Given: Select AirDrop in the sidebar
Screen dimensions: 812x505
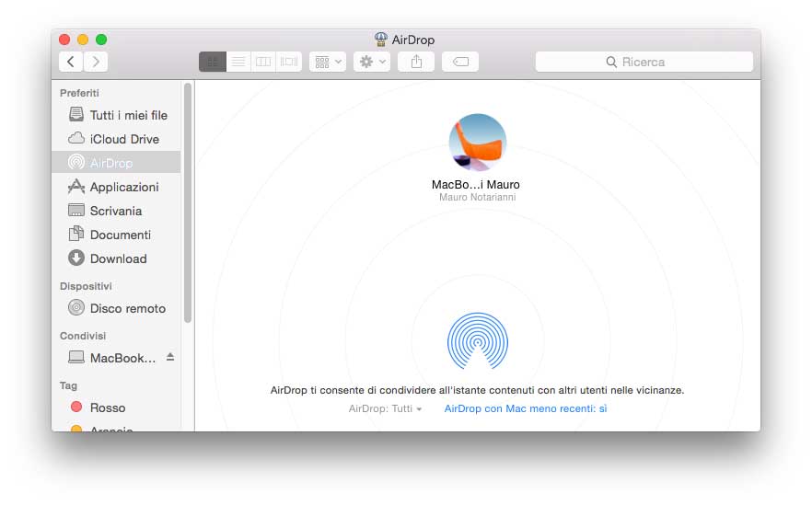Looking at the screenshot, I should [118, 163].
